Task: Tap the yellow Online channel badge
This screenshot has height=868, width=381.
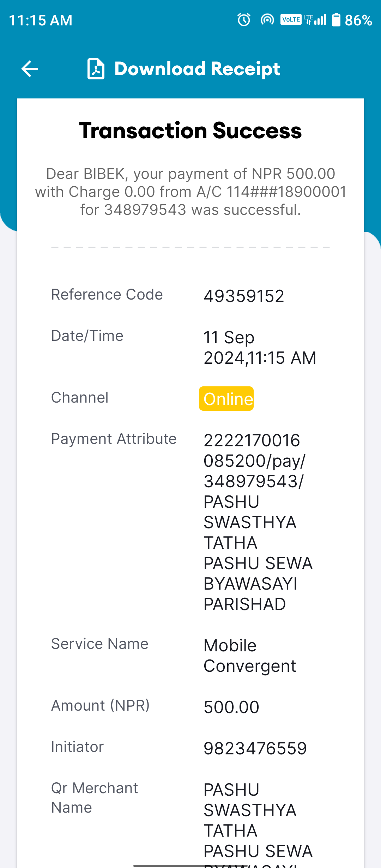Action: click(226, 399)
